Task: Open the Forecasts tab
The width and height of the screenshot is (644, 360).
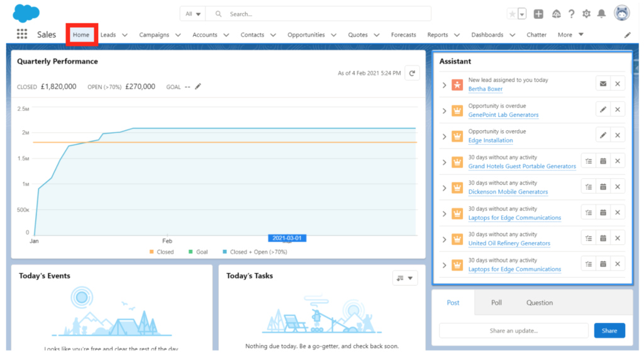Action: (403, 35)
